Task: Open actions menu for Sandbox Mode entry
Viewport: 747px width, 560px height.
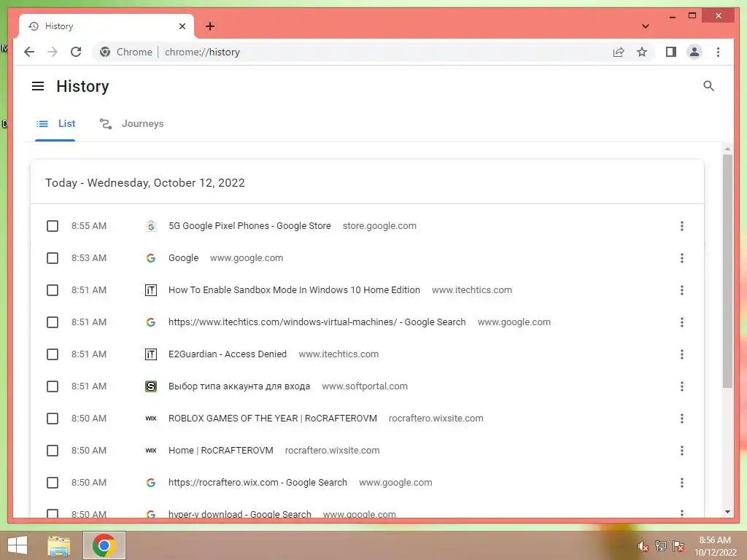Action: (682, 290)
